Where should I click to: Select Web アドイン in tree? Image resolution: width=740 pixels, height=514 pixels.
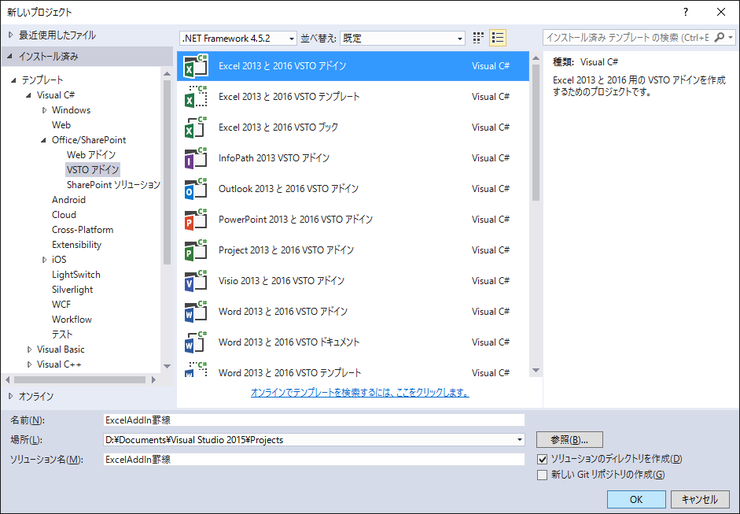pyautogui.click(x=91, y=155)
